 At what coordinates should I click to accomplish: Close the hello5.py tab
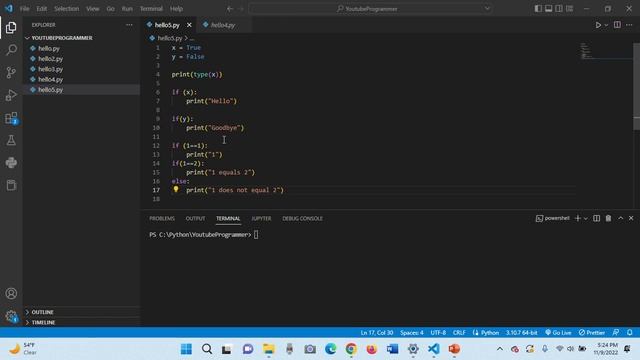[x=189, y=25]
